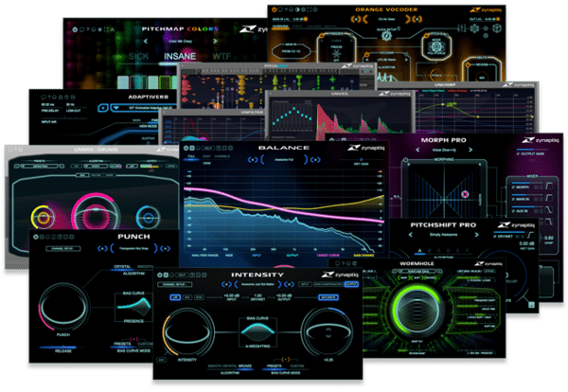Image resolution: width=568 pixels, height=392 pixels.
Task: Click the HELP button in Balance window
Action: click(x=208, y=148)
